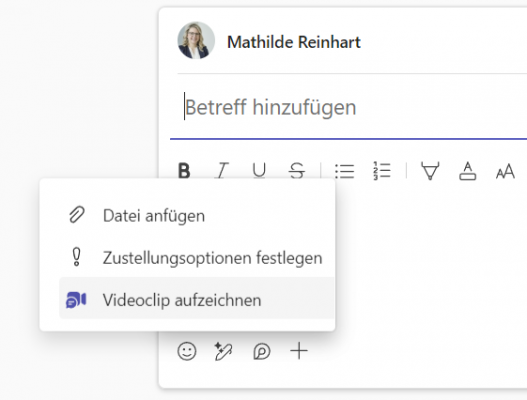The width and height of the screenshot is (527, 400).
Task: Click the name Mathilde Reinhart
Action: pos(294,42)
